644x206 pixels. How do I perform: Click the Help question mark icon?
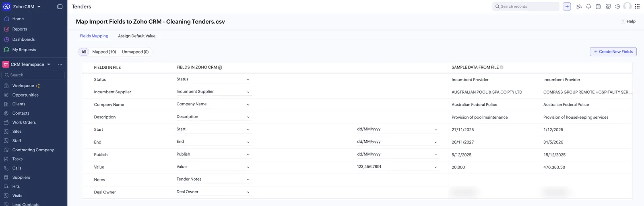[623, 22]
